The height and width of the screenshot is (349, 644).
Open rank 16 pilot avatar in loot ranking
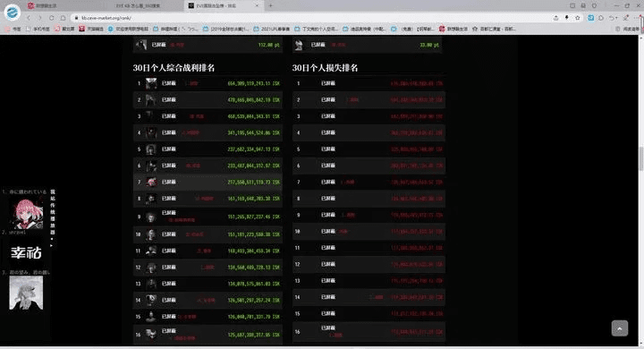151,335
